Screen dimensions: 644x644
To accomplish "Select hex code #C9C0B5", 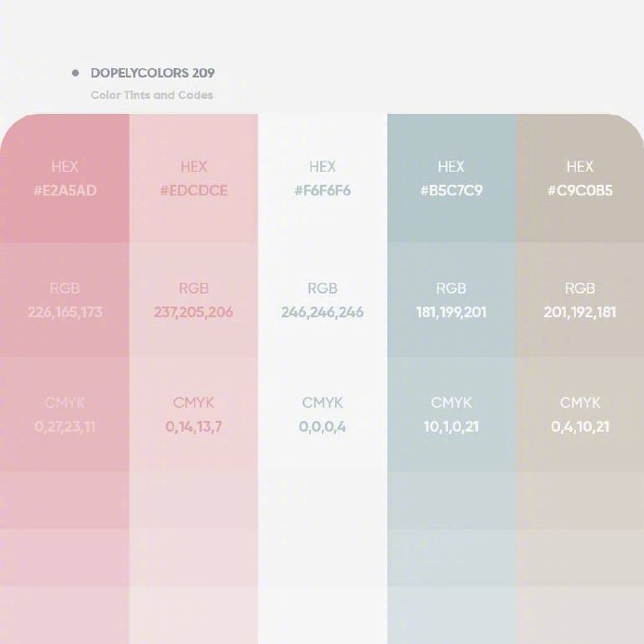I will point(580,190).
